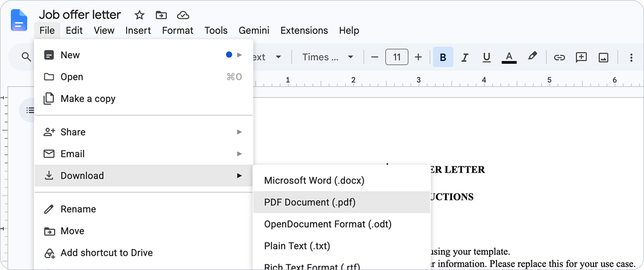
Task: Click the insert link icon
Action: click(x=559, y=57)
